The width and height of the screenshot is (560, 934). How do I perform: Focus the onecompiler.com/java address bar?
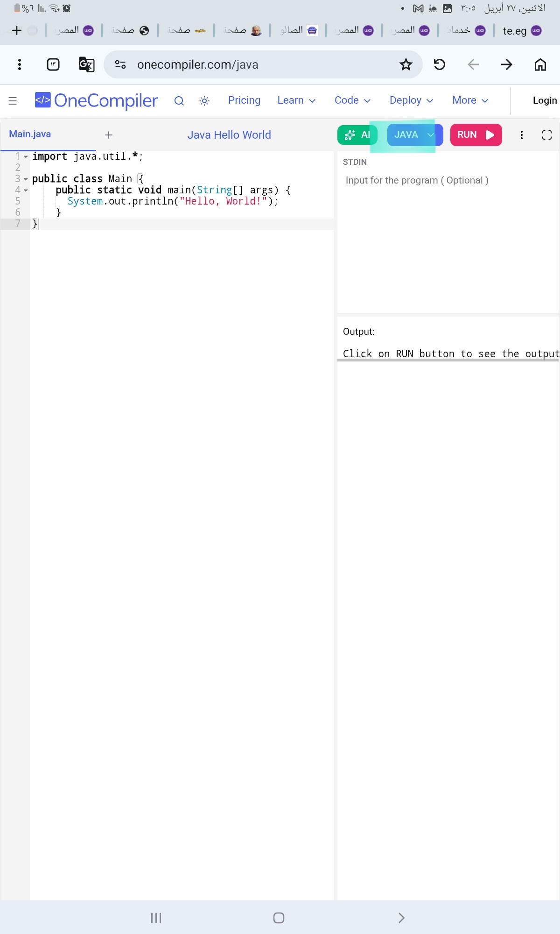click(263, 64)
